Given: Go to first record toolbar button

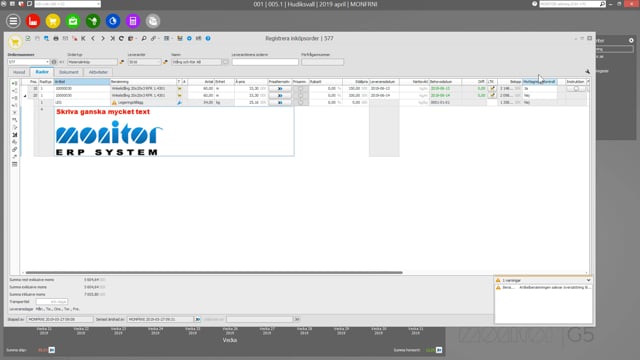Looking at the screenshot, I should [x=83, y=38].
